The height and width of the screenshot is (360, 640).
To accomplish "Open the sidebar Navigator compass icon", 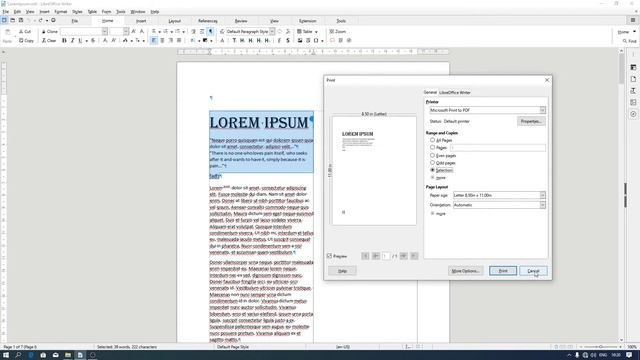I will tap(633, 114).
